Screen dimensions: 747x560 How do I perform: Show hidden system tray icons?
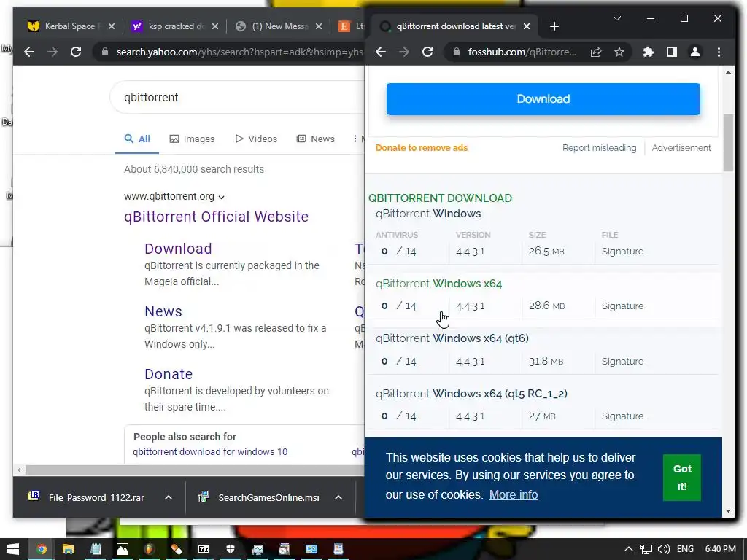coord(628,549)
